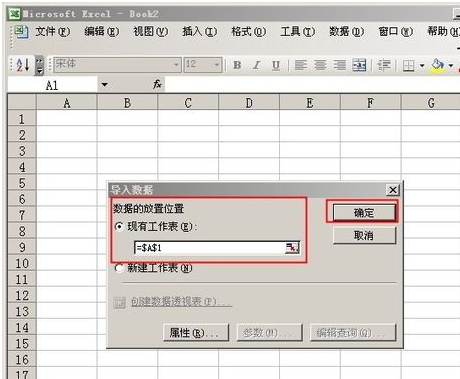Click the borders icon

(408, 65)
